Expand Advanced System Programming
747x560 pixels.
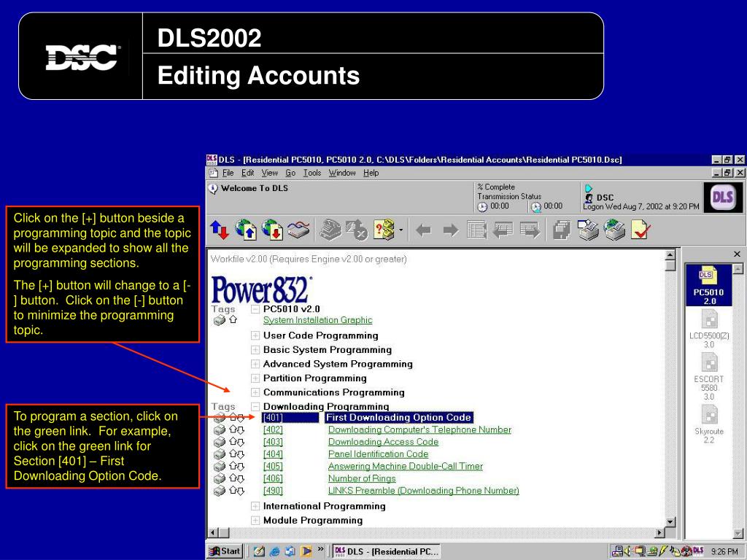(x=255, y=365)
